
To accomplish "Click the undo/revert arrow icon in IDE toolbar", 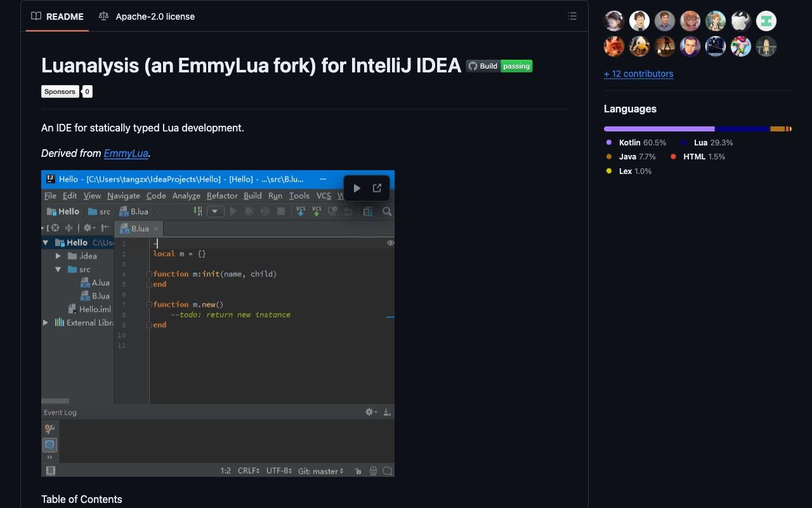I will [348, 211].
